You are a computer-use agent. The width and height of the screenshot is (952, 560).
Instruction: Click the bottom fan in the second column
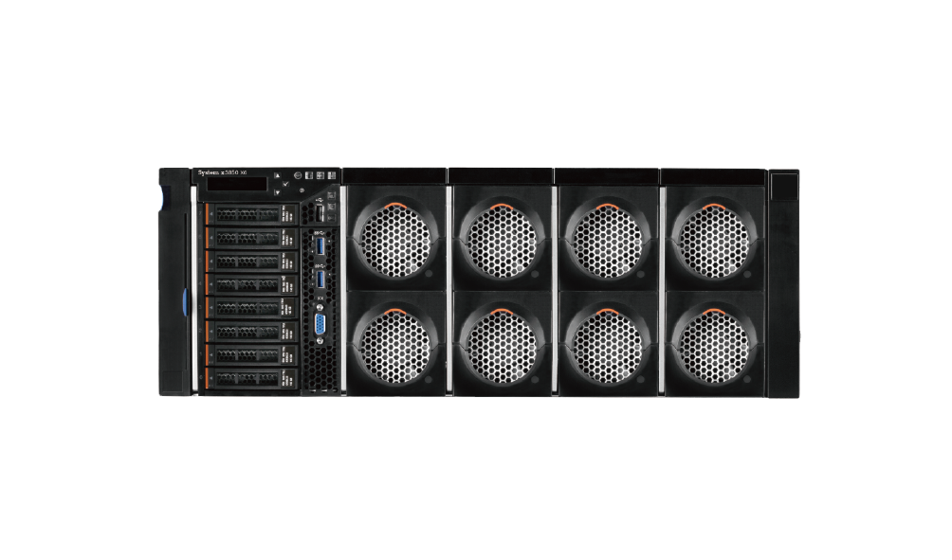click(503, 343)
